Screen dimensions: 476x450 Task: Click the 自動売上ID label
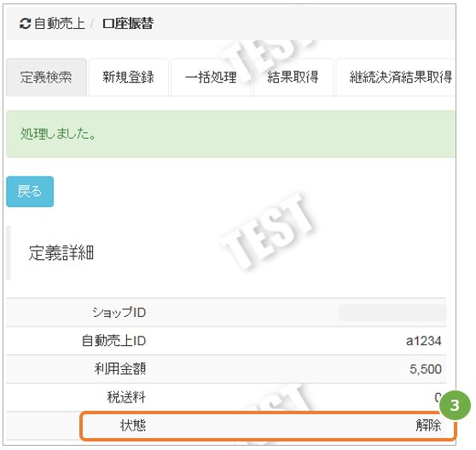(x=113, y=341)
